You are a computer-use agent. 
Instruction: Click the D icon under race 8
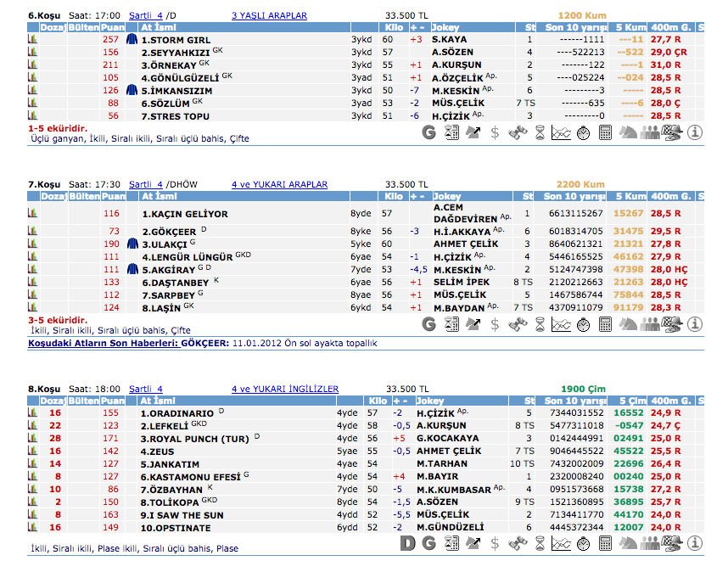[x=407, y=543]
